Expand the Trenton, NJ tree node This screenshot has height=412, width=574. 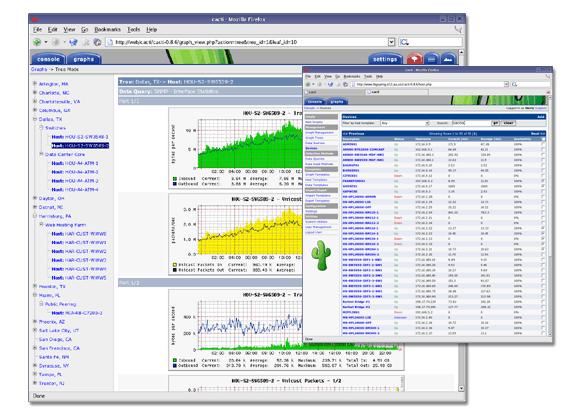click(35, 383)
